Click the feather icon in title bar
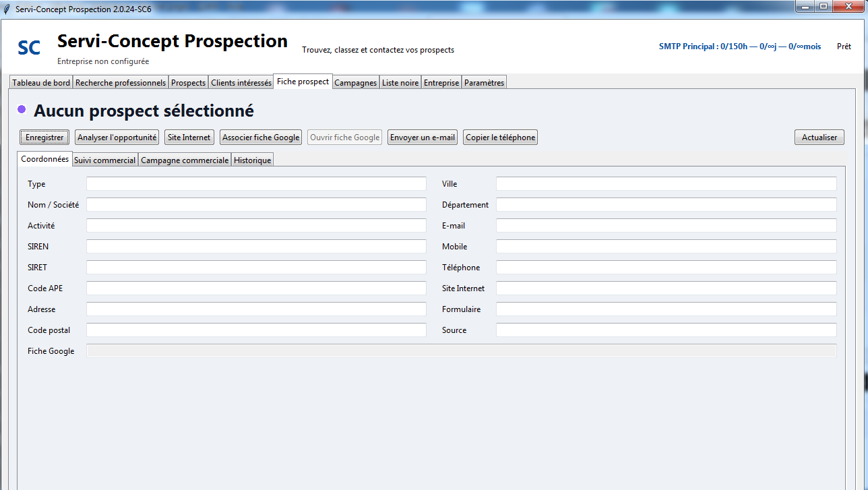This screenshot has width=868, height=490. click(x=7, y=9)
